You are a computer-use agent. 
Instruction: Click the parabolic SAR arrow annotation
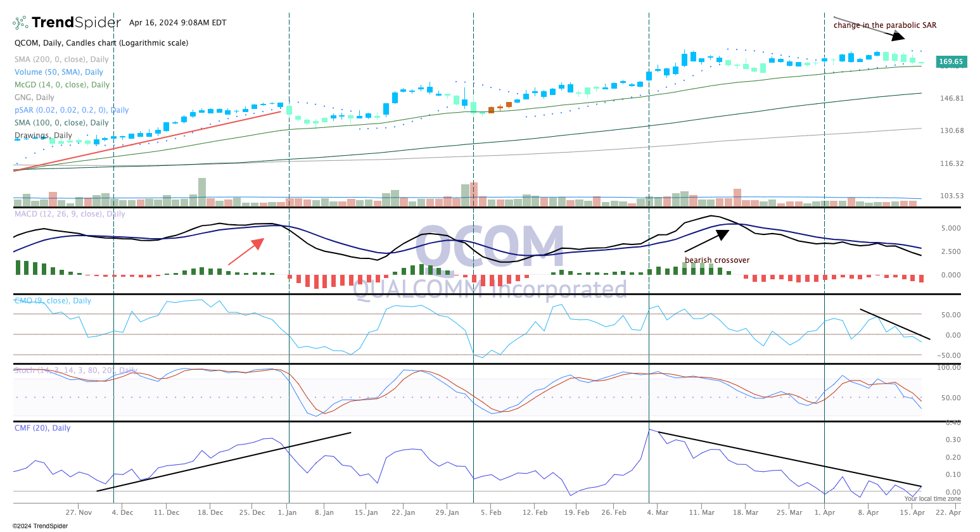tap(887, 32)
